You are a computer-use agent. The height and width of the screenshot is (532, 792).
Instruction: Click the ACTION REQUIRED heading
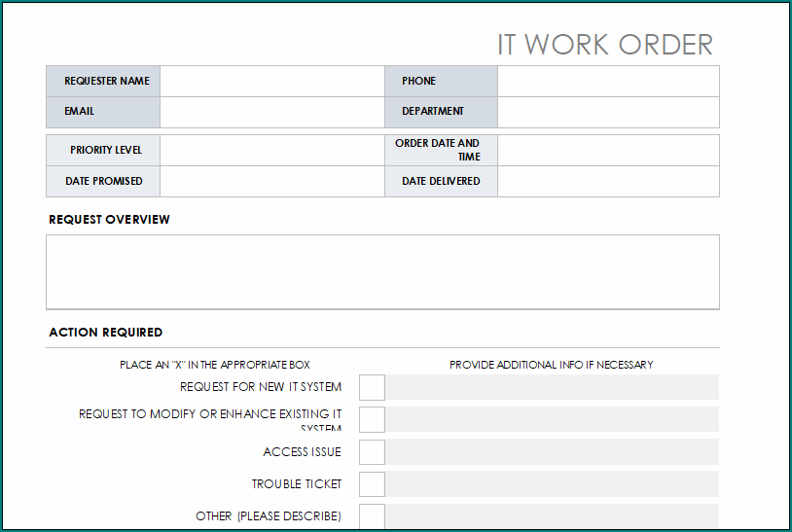click(105, 333)
